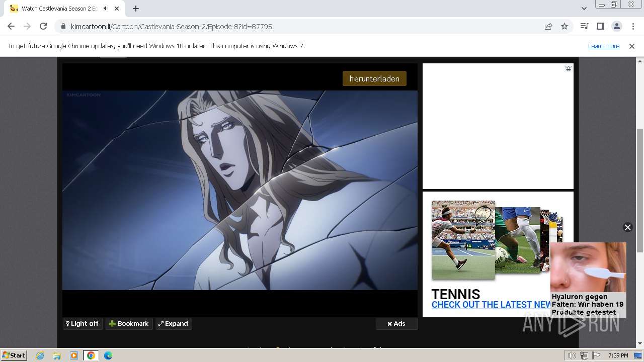Dismiss the Chrome update notification bar
This screenshot has width=644, height=362.
632,46
